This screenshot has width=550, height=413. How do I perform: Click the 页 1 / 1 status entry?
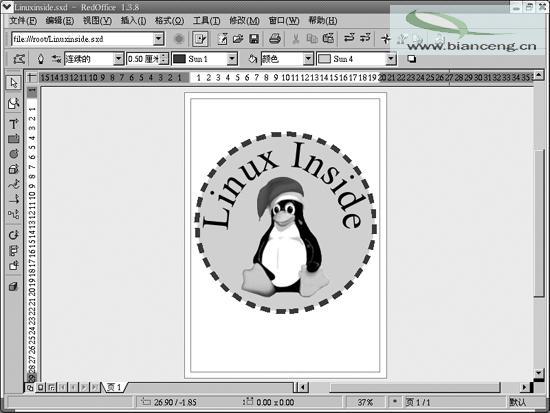417,402
